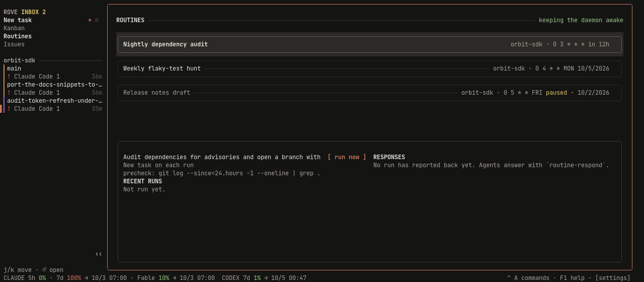Open the Issues view
Screen dimensions: 644x282
14,44
